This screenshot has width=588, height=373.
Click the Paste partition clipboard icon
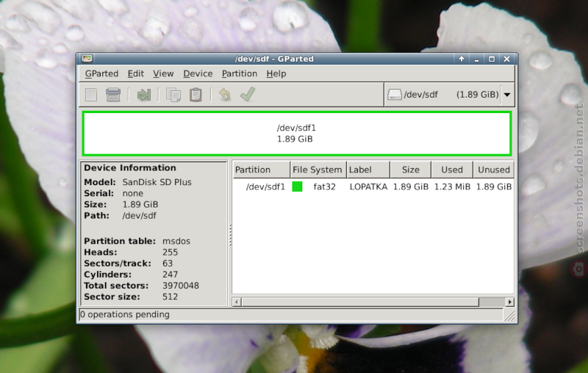click(x=196, y=95)
